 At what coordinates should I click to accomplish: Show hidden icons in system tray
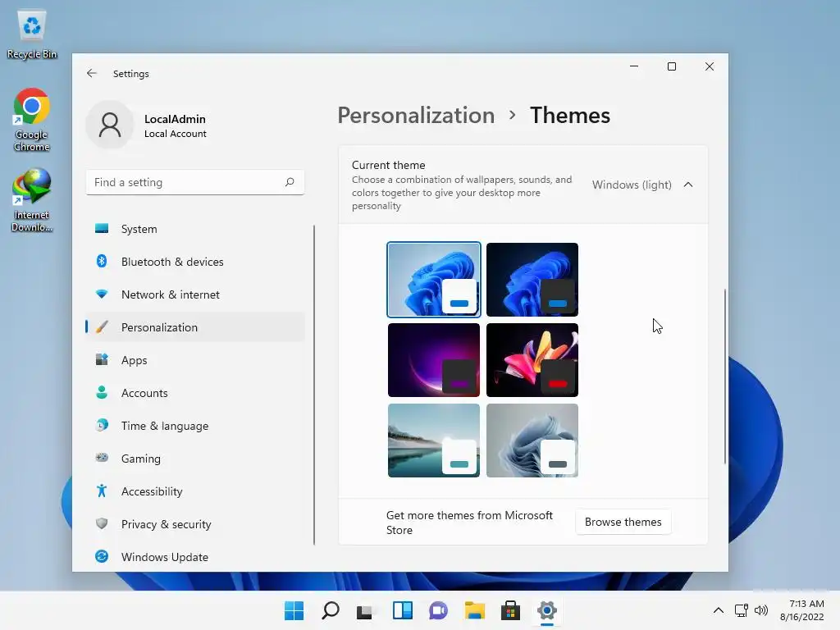719,610
